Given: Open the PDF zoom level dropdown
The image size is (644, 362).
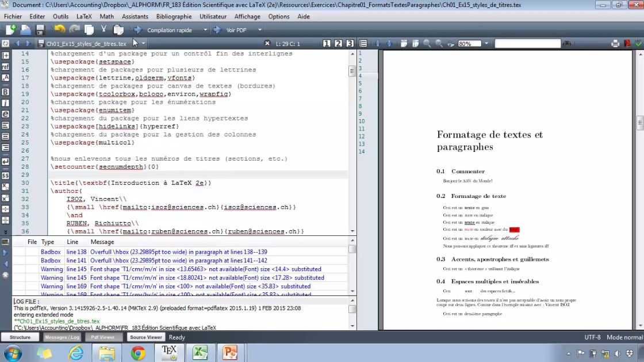Looking at the screenshot, I should click(x=486, y=44).
